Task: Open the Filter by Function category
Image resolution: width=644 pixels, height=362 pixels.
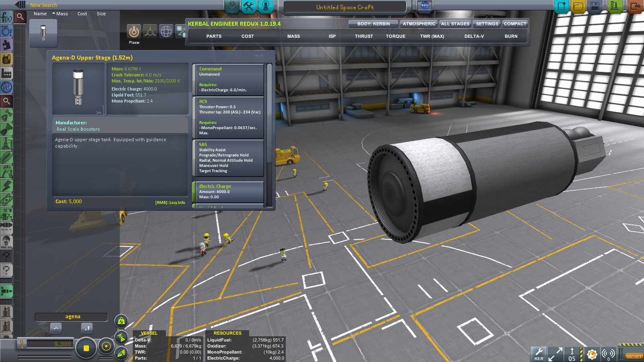Action: click(6, 17)
